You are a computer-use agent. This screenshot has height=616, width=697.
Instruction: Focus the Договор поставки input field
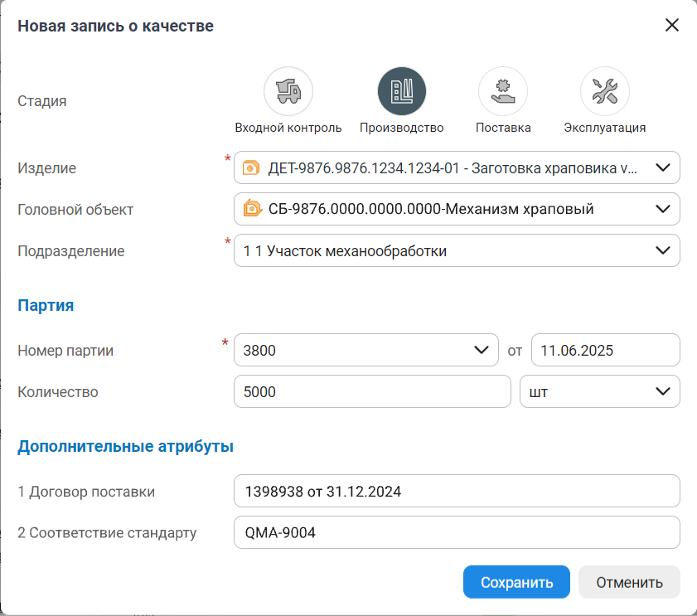457,491
